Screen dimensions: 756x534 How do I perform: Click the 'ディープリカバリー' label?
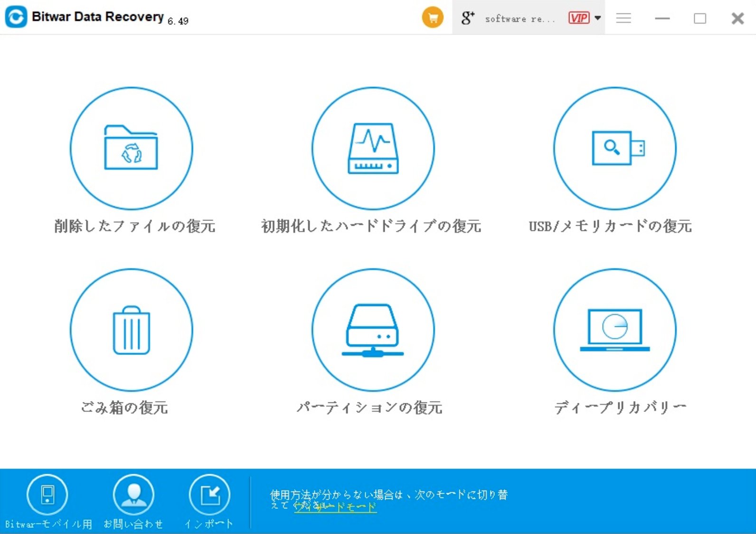pyautogui.click(x=621, y=408)
